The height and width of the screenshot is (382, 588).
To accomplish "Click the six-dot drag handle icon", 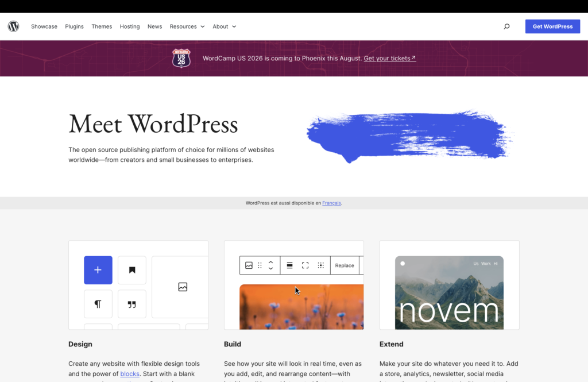I will pyautogui.click(x=260, y=265).
